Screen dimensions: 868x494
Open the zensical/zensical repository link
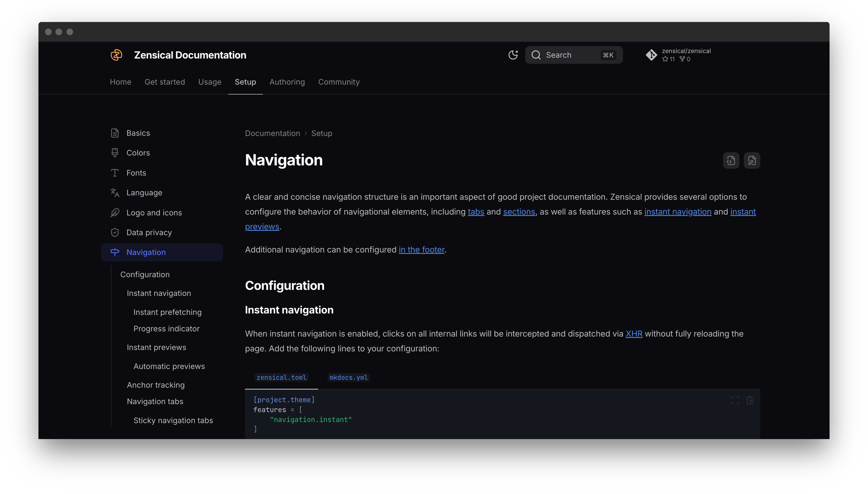[678, 55]
